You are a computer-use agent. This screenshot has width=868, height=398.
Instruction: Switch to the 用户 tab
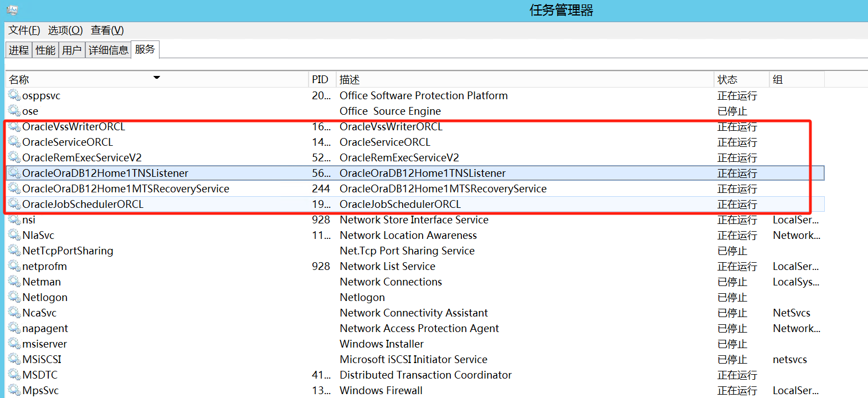[x=72, y=50]
